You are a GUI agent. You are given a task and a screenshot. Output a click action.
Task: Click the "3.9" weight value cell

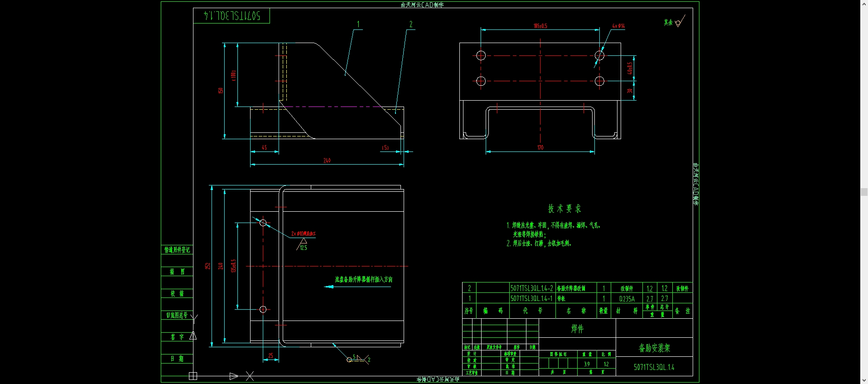click(587, 364)
